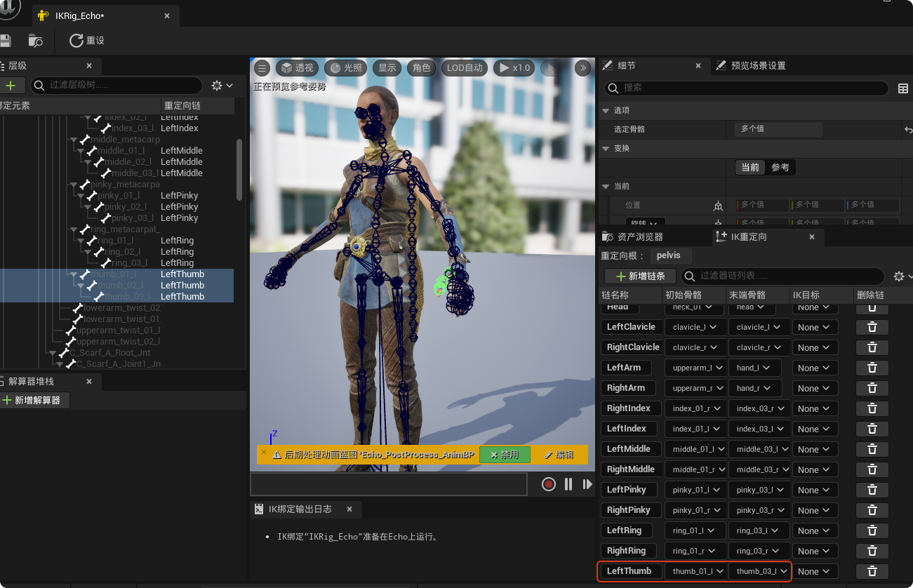Delete the RightIndex chain
Screen dimensions: 913x588
point(872,408)
